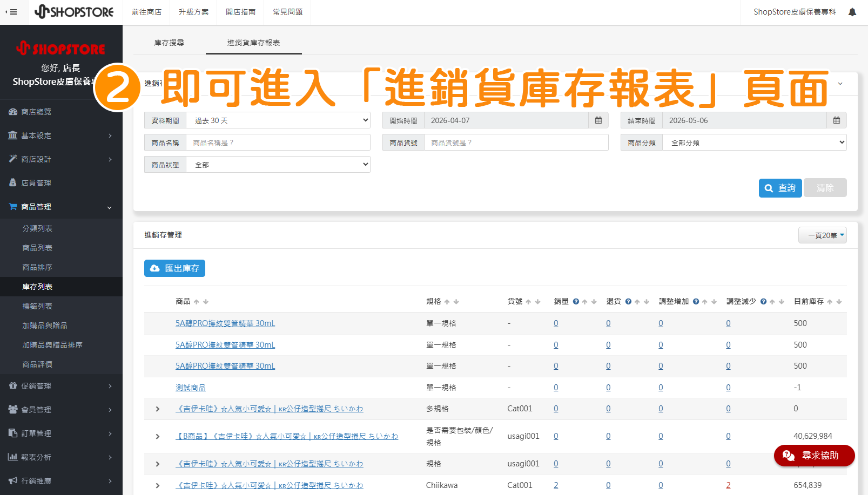Click the 尋求協助 help chat button
The image size is (868, 495).
click(x=815, y=456)
